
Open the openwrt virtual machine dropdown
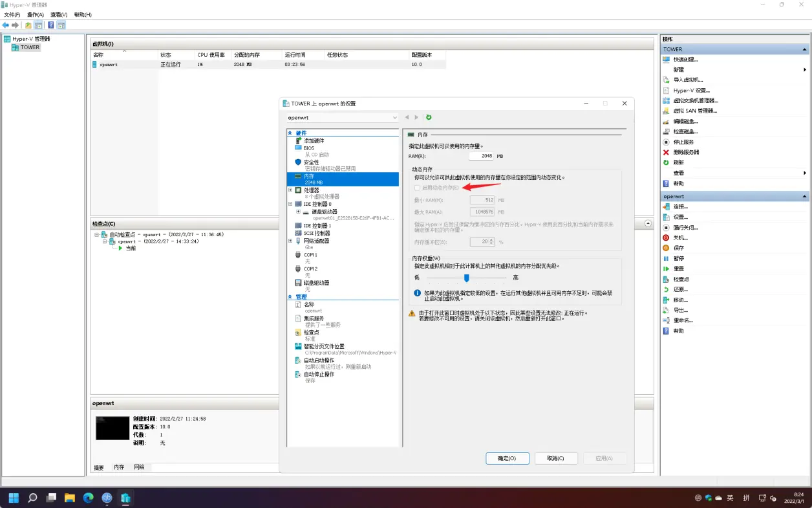(x=343, y=118)
